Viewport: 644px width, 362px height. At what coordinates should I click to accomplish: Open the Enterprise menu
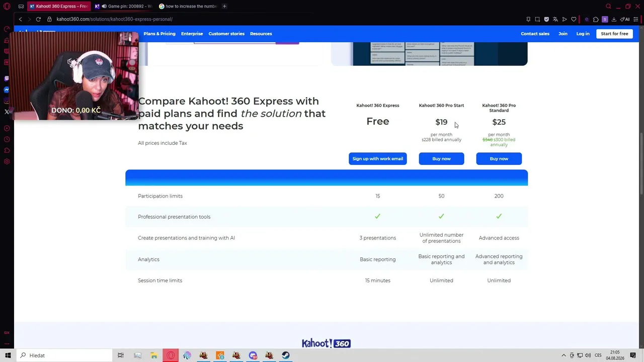[192, 34]
